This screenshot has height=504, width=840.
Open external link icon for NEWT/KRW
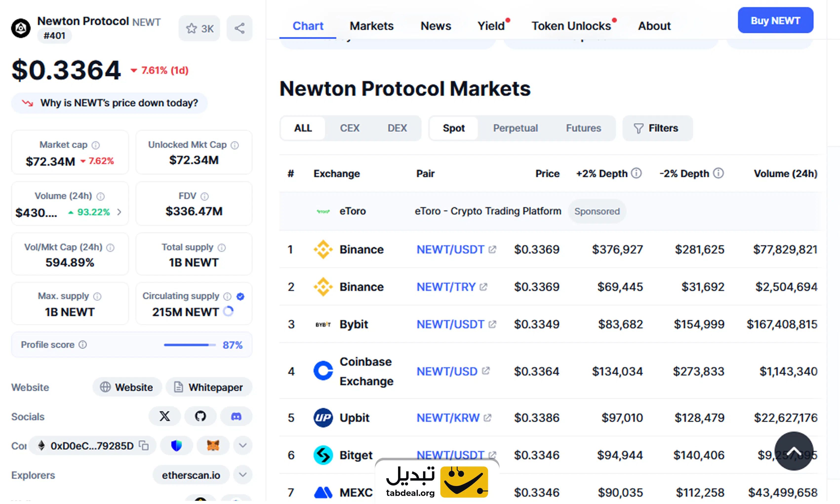487,418
